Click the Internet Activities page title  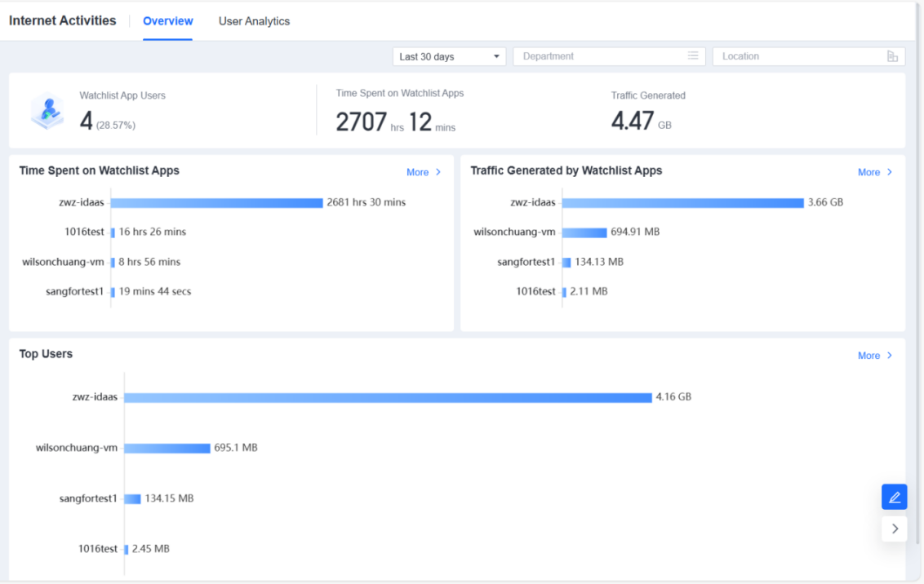point(63,20)
